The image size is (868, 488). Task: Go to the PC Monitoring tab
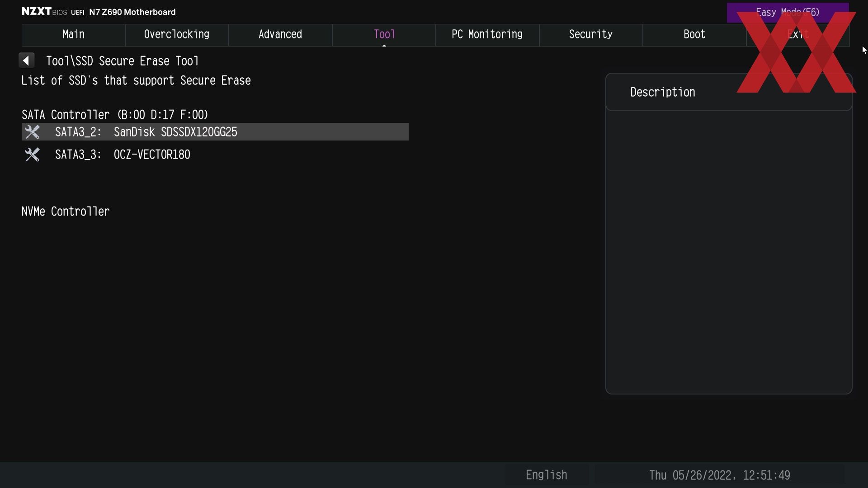coord(487,35)
